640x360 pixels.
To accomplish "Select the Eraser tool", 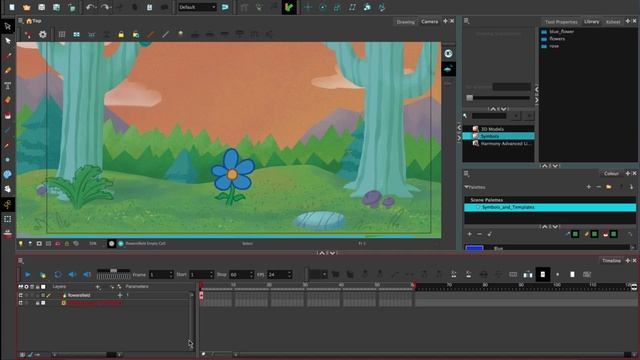I will [8, 100].
